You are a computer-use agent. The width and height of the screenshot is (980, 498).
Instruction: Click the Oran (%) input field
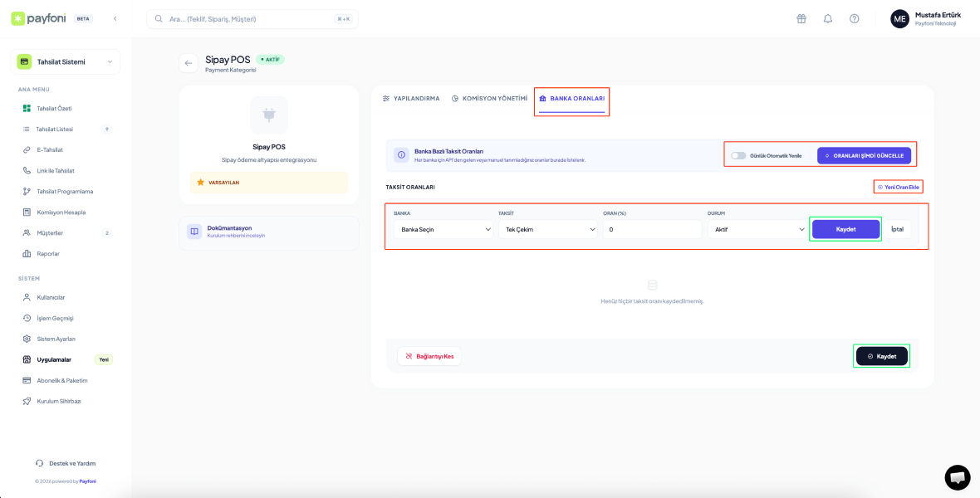pos(652,229)
